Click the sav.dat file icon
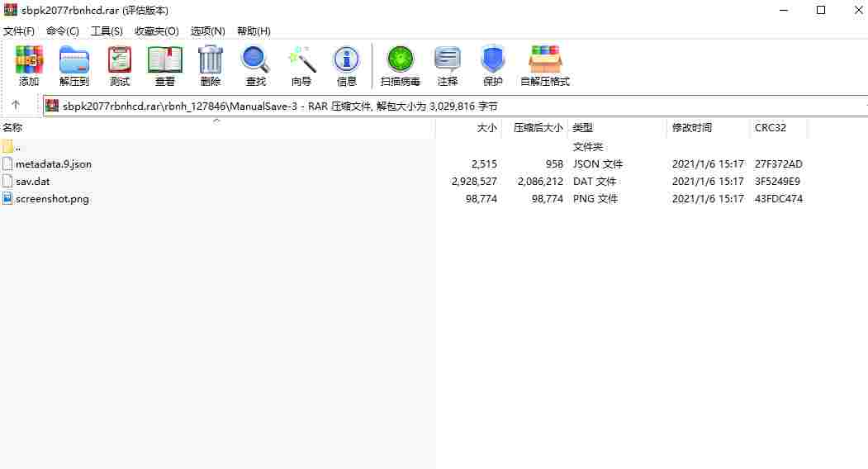The image size is (868, 469). 7,181
